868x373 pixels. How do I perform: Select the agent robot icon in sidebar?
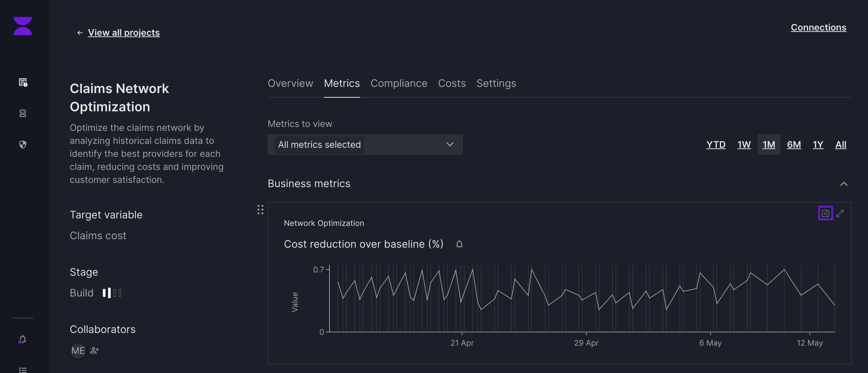pyautogui.click(x=22, y=113)
